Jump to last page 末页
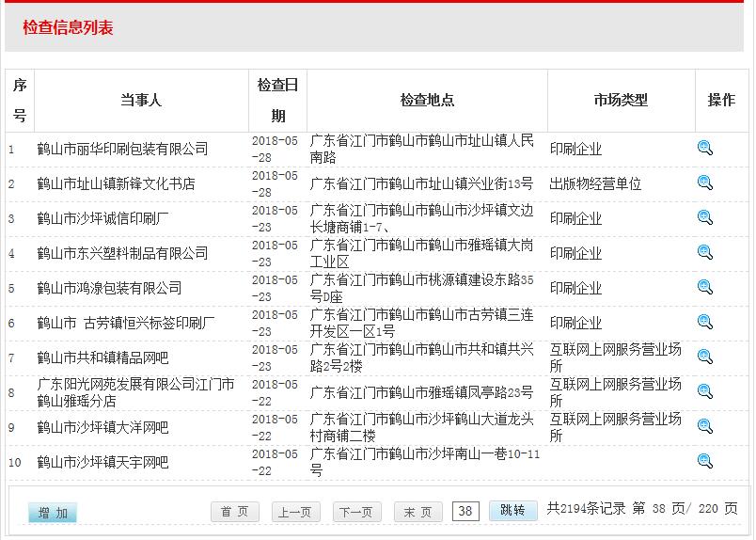The image size is (756, 540). click(418, 512)
